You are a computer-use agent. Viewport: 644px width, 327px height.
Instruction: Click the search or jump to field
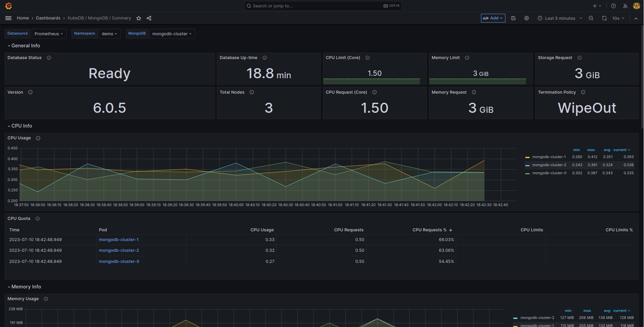tap(322, 6)
